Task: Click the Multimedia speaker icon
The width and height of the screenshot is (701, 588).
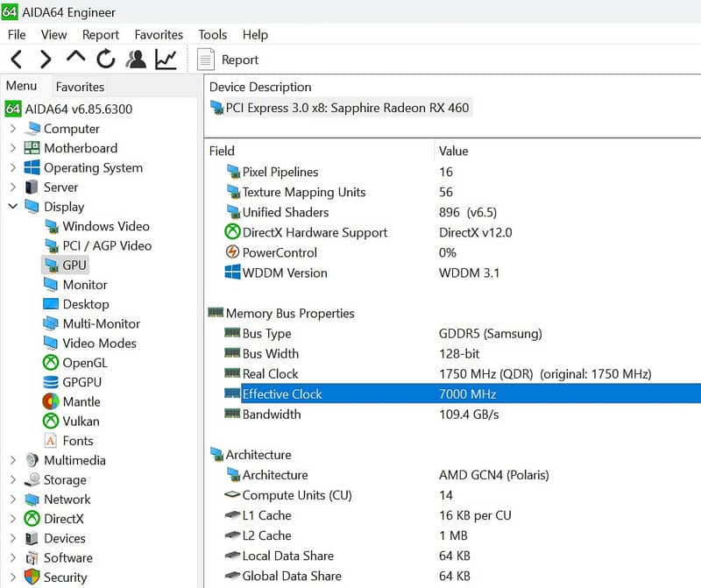Action: click(32, 460)
